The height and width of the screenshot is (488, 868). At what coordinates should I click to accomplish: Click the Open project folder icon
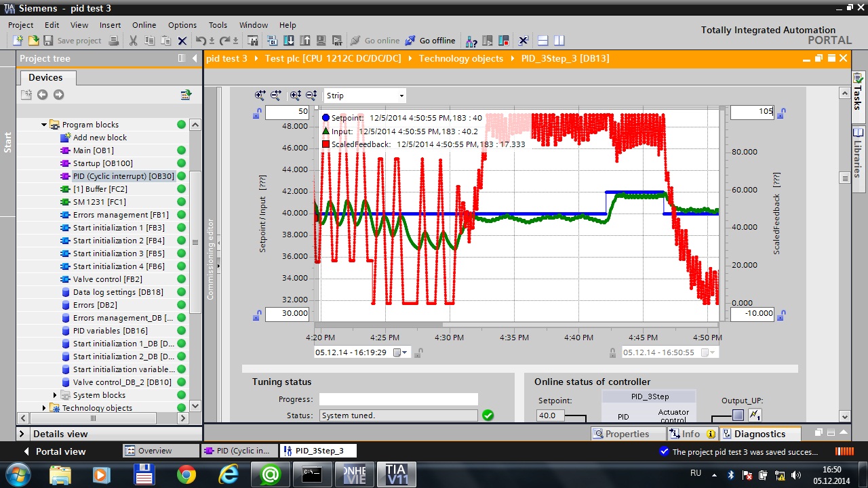click(x=33, y=41)
